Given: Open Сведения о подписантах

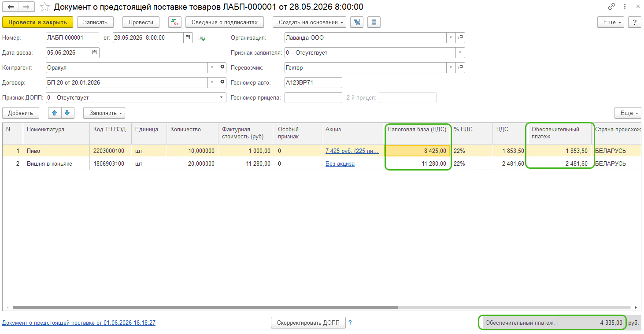Looking at the screenshot, I should click(225, 22).
